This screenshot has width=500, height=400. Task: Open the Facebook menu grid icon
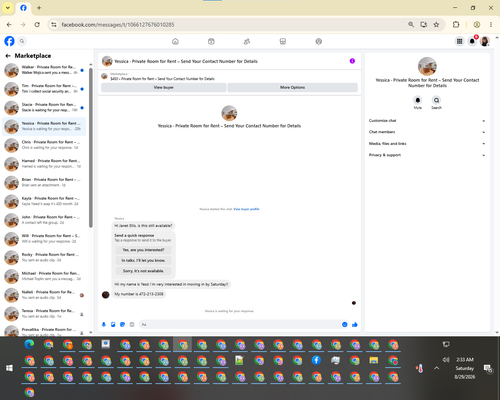pos(459,41)
